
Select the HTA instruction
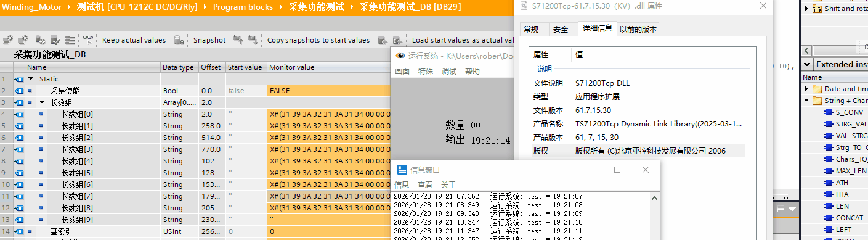[x=842, y=194]
